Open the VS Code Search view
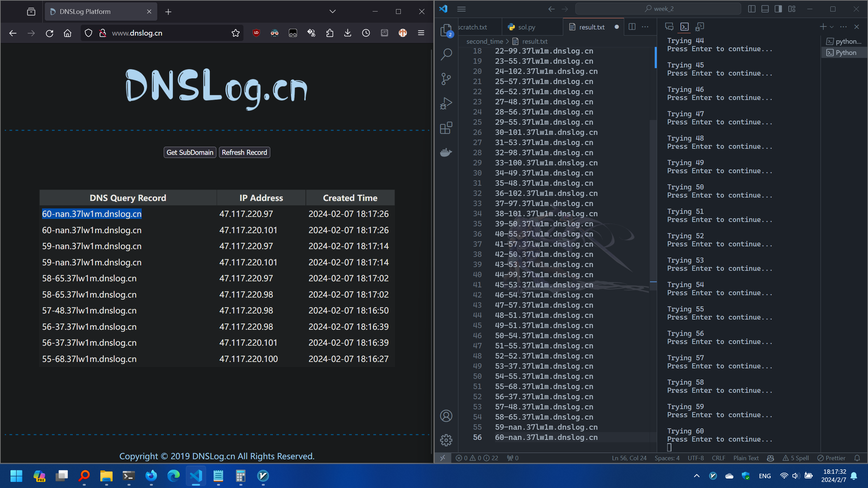The width and height of the screenshot is (868, 488). 446,54
